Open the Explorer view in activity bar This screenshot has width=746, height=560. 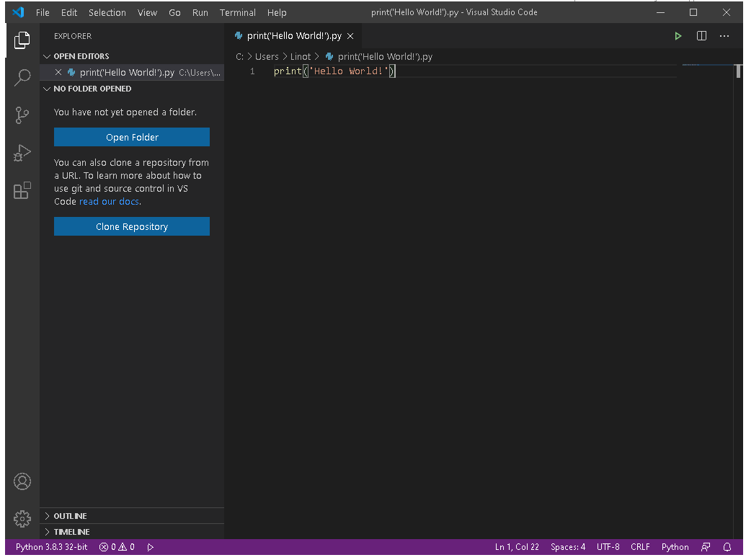[22, 40]
